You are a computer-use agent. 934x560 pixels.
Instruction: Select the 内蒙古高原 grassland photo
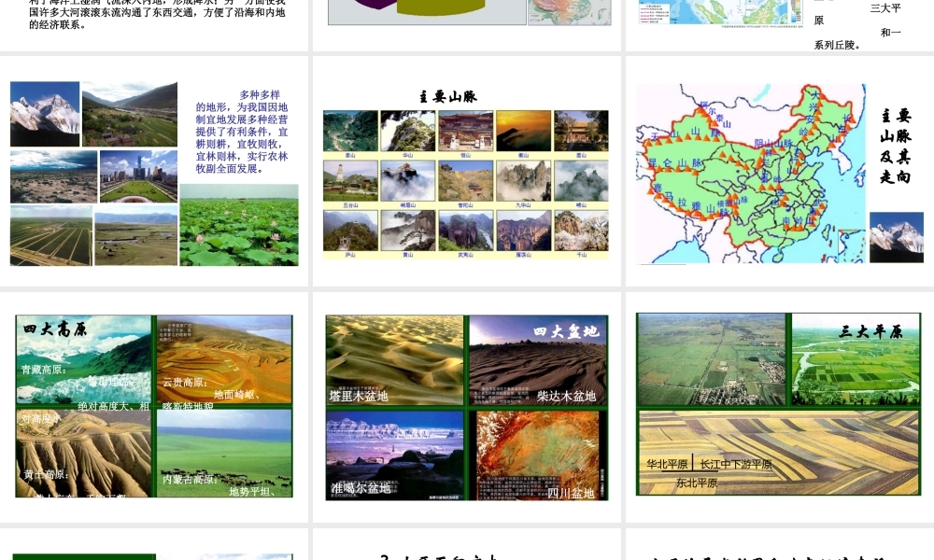[224, 453]
